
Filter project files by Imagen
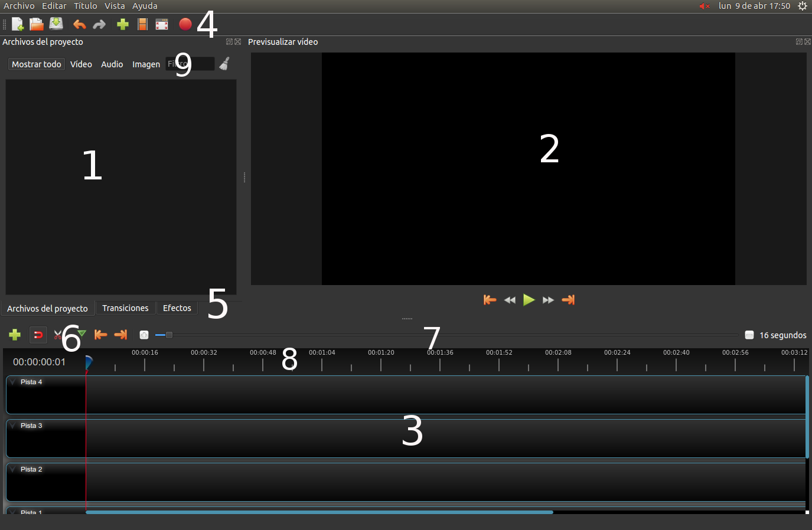[x=146, y=64]
